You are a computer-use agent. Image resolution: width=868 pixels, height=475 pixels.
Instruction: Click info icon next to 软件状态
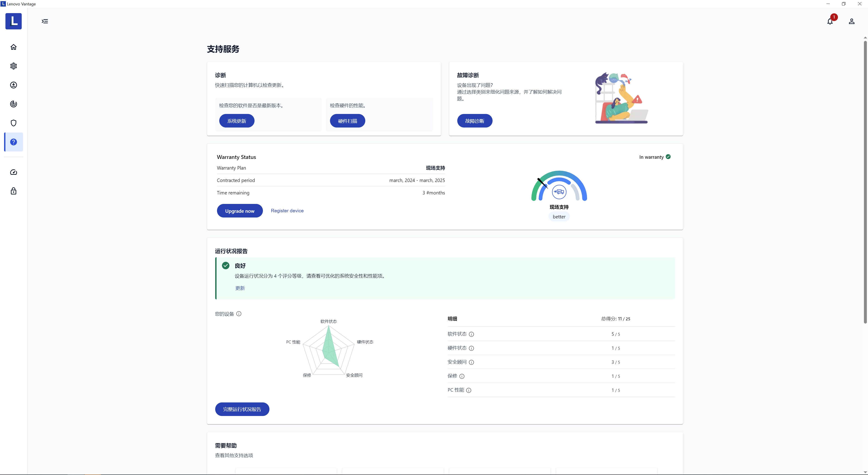tap(471, 334)
